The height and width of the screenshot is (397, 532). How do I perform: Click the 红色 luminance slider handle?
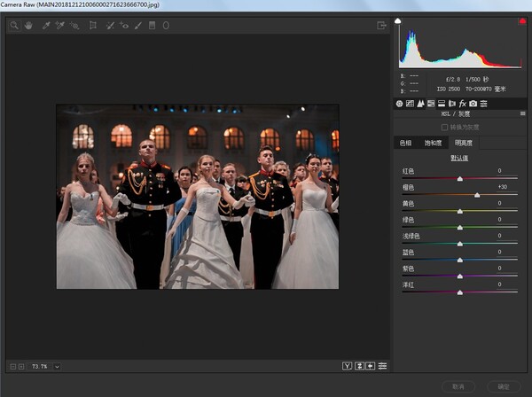[460, 179]
